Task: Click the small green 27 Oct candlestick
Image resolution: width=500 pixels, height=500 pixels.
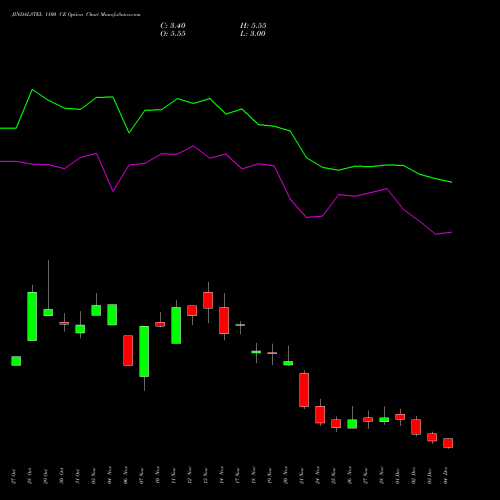Action: (x=16, y=361)
